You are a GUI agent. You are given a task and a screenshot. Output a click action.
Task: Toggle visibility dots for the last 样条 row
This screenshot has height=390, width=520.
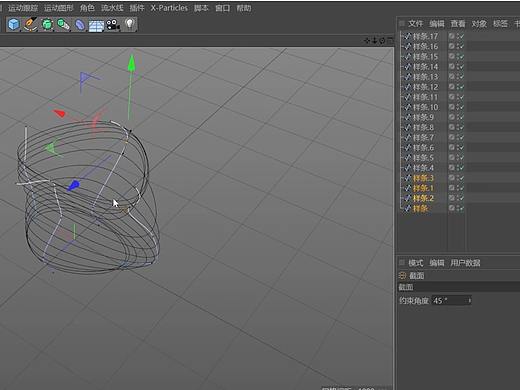[x=458, y=208]
